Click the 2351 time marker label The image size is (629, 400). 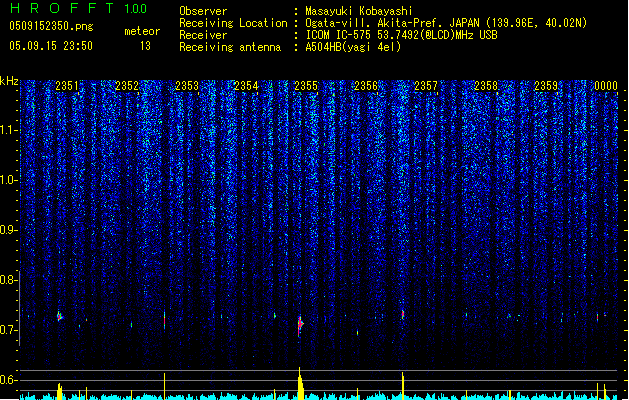[67, 86]
